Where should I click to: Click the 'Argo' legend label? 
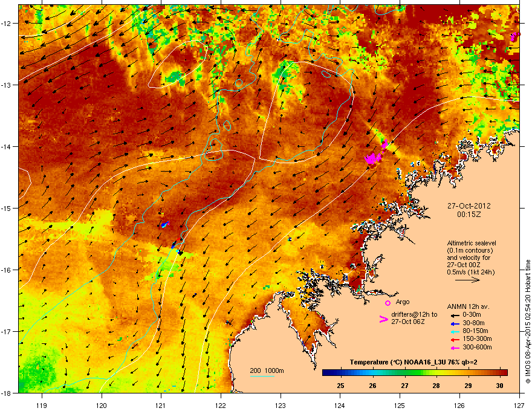[403, 302]
